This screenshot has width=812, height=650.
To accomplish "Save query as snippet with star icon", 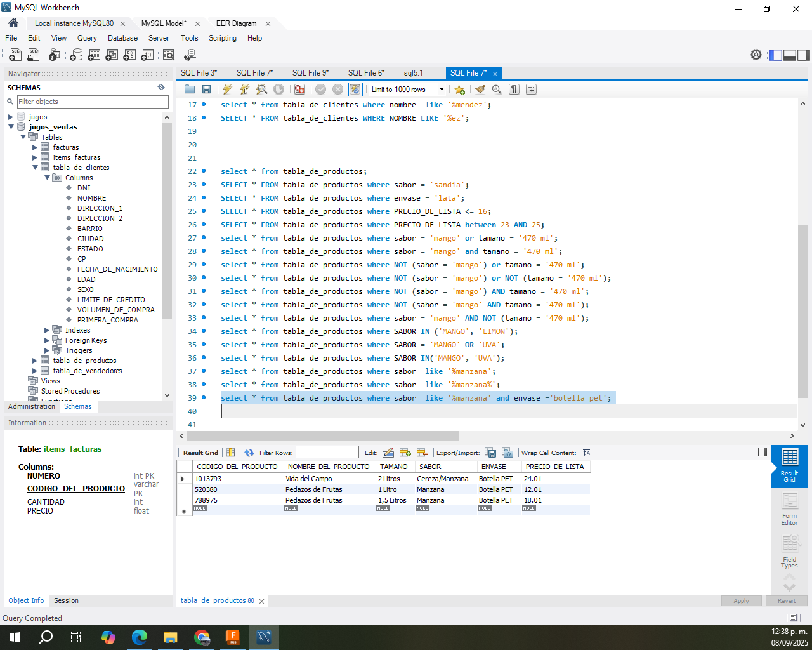I will click(x=460, y=90).
